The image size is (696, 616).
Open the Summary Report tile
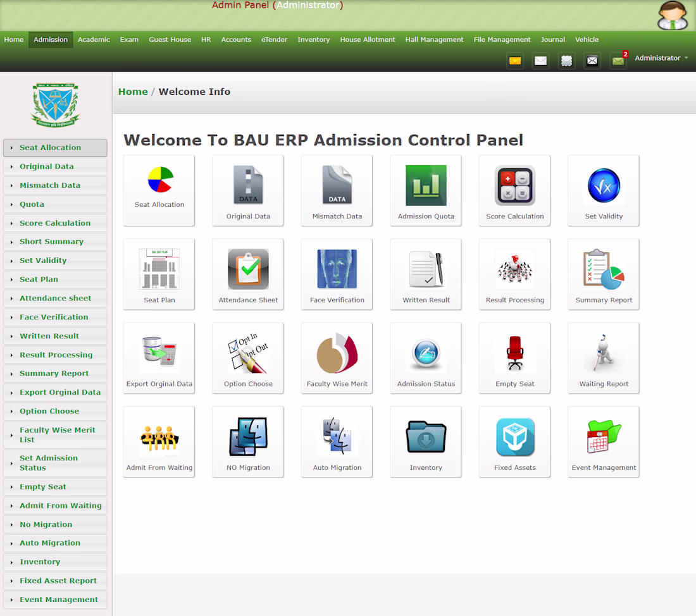click(x=604, y=274)
